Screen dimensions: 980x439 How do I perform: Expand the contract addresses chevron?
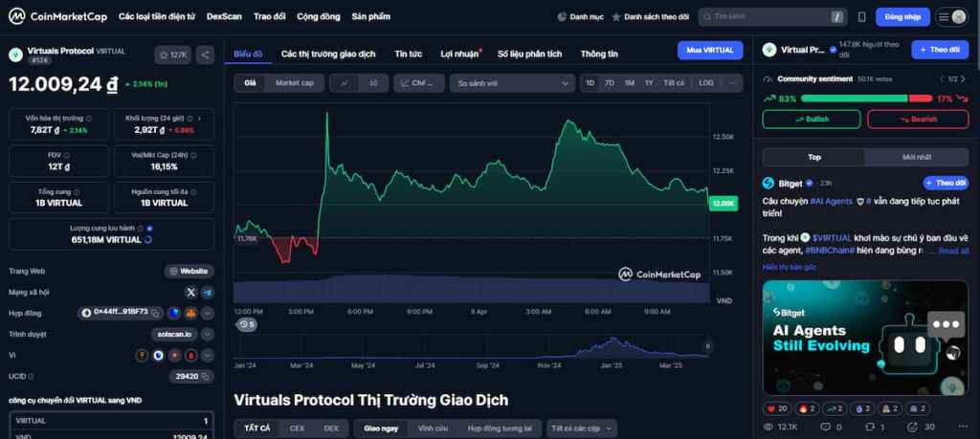click(x=208, y=313)
